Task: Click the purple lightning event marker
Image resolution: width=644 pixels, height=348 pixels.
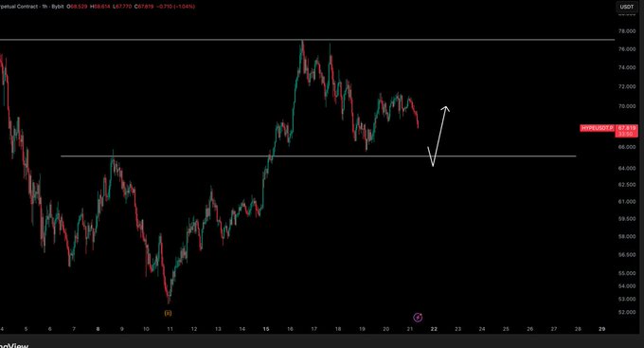Action: 418,317
